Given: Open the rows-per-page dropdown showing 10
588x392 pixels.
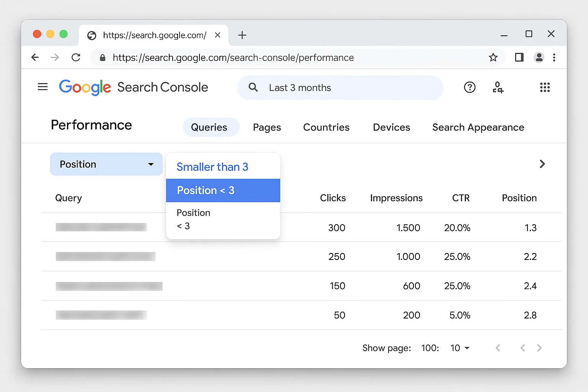Looking at the screenshot, I should [460, 348].
